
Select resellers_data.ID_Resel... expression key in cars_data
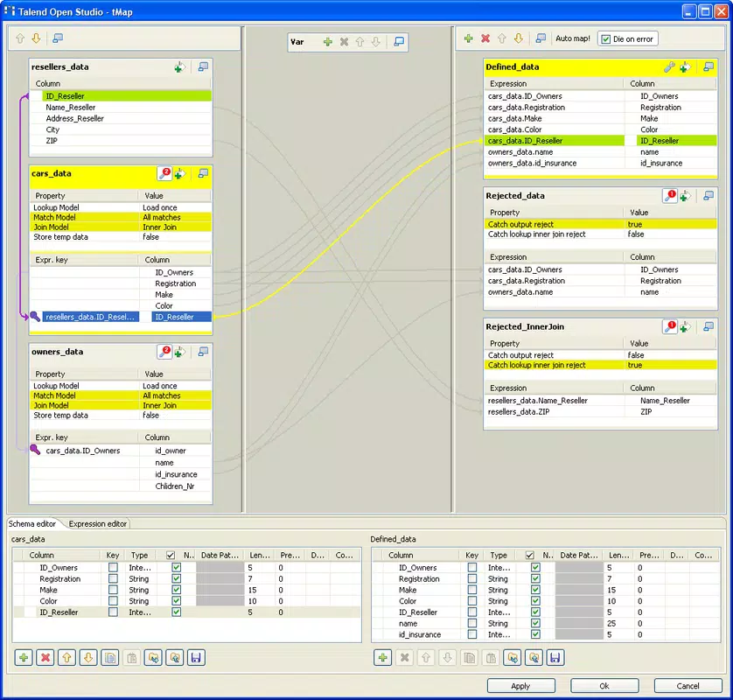pyautogui.click(x=91, y=317)
